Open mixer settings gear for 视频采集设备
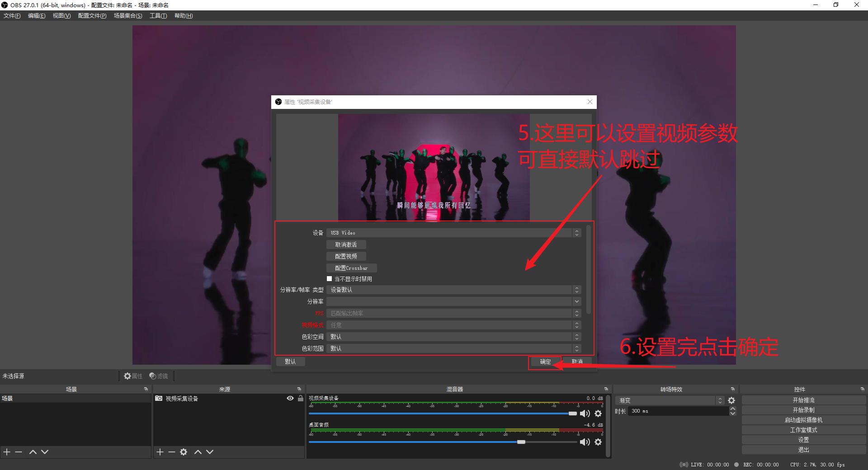Viewport: 868px width, 470px height. click(x=598, y=414)
